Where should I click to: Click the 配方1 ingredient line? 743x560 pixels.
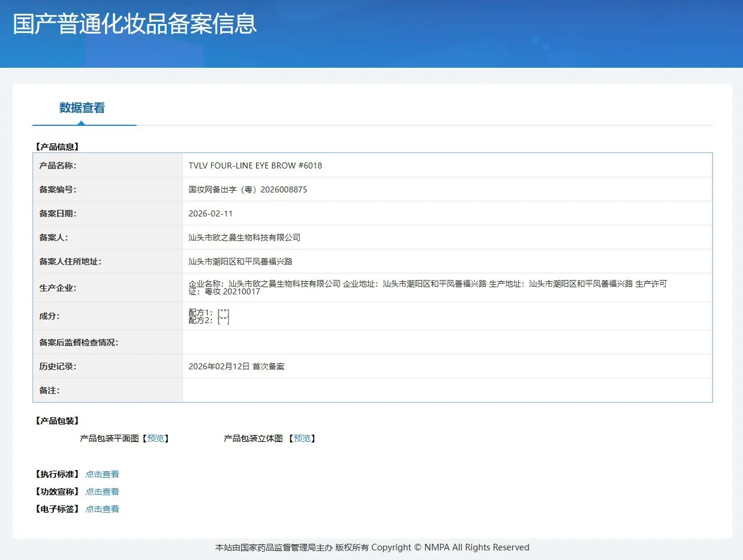[x=209, y=312]
